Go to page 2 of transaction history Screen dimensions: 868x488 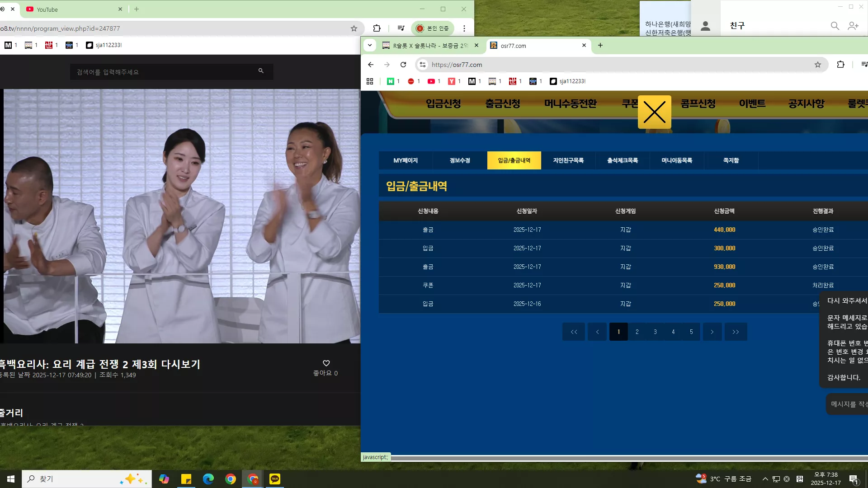click(637, 332)
